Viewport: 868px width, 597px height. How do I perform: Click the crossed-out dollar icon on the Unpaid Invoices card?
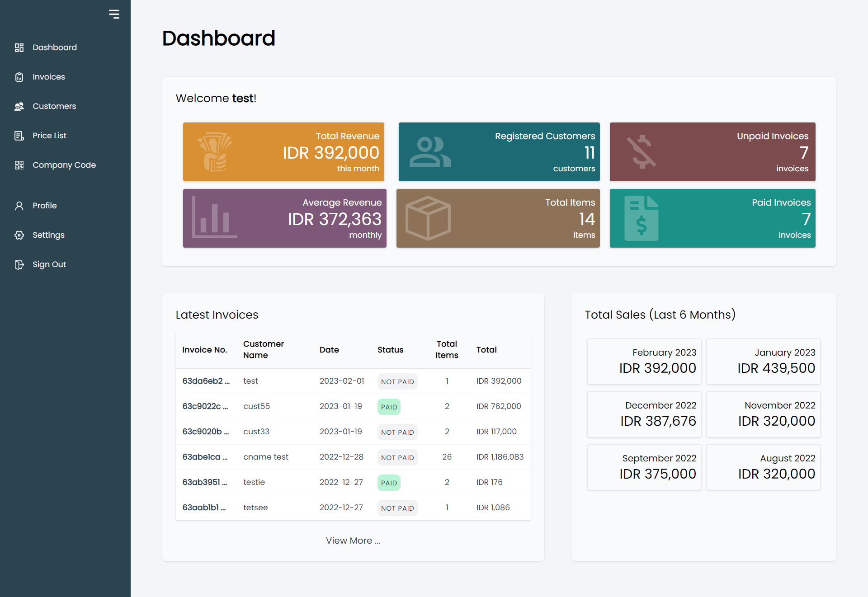click(642, 152)
